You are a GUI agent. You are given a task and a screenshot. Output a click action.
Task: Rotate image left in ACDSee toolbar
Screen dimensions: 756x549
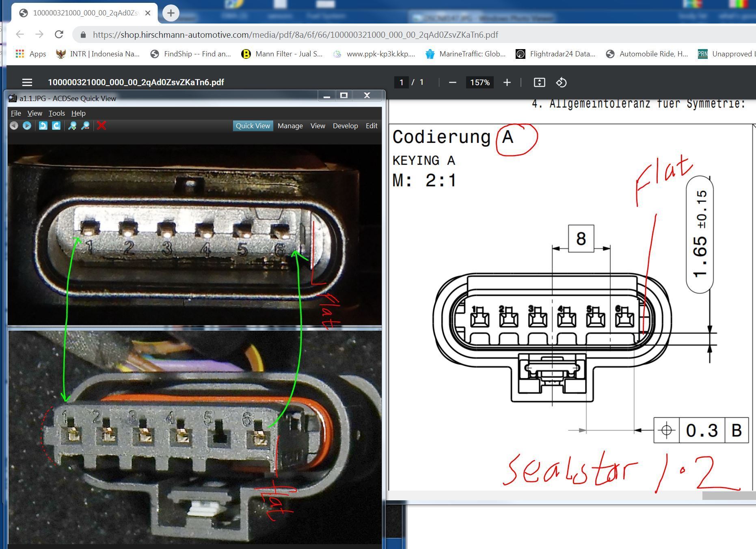tap(43, 126)
